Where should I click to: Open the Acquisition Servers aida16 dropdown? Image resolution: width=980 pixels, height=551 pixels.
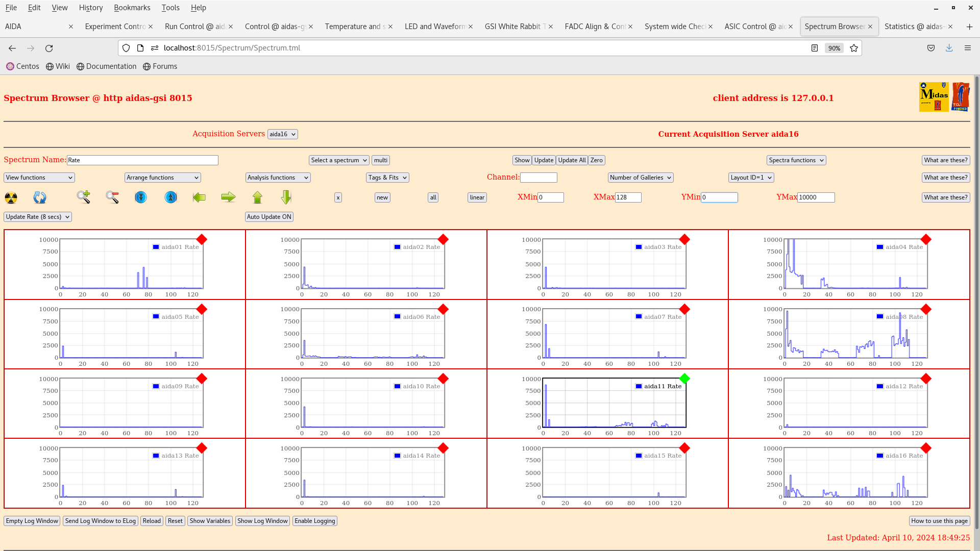pyautogui.click(x=282, y=134)
